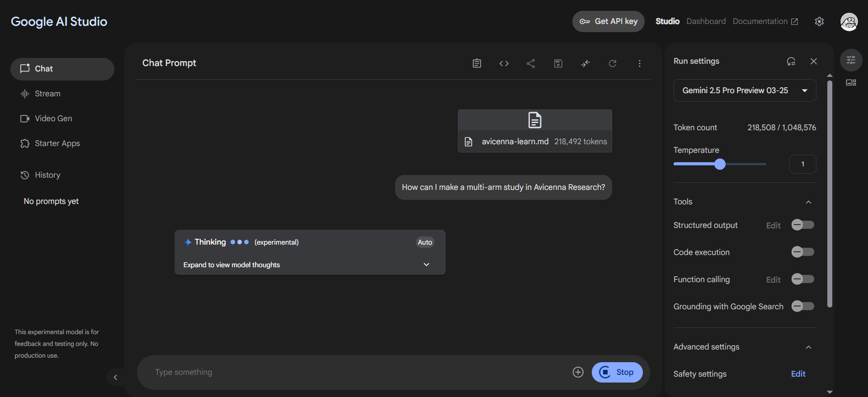Turn on Code execution
The height and width of the screenshot is (397, 868).
802,252
